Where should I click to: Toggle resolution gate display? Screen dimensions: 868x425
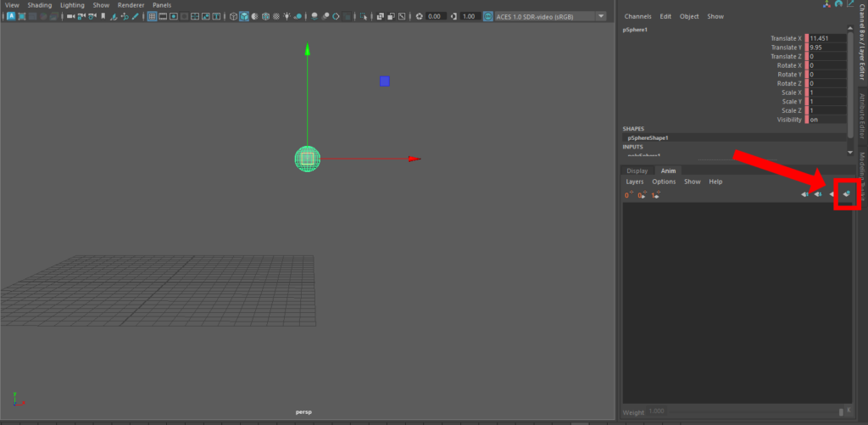(x=173, y=17)
